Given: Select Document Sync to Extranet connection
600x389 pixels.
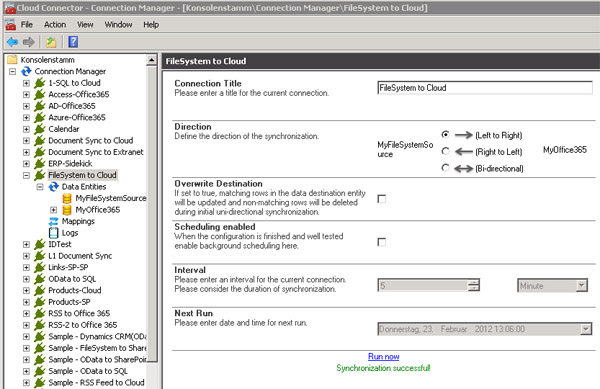Looking at the screenshot, I should [96, 152].
